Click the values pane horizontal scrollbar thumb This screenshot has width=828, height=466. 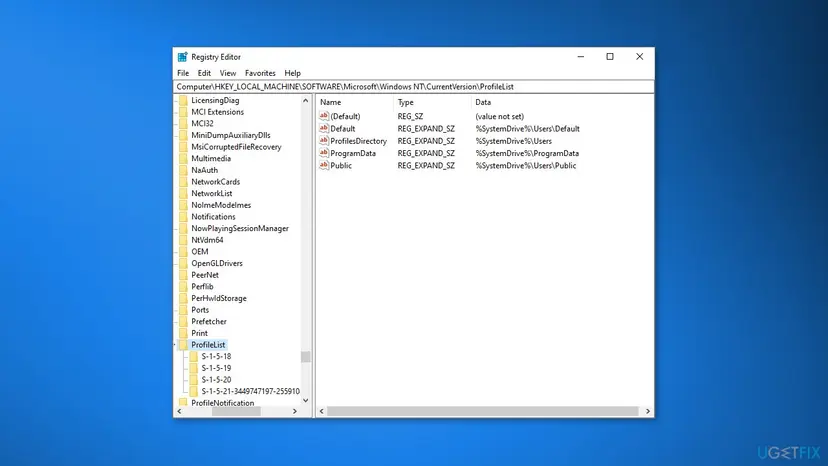click(x=483, y=411)
